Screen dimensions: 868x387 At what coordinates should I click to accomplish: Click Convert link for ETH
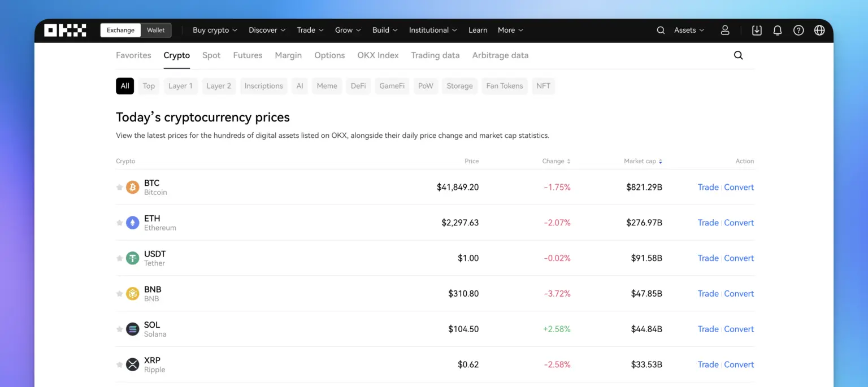[x=739, y=223]
